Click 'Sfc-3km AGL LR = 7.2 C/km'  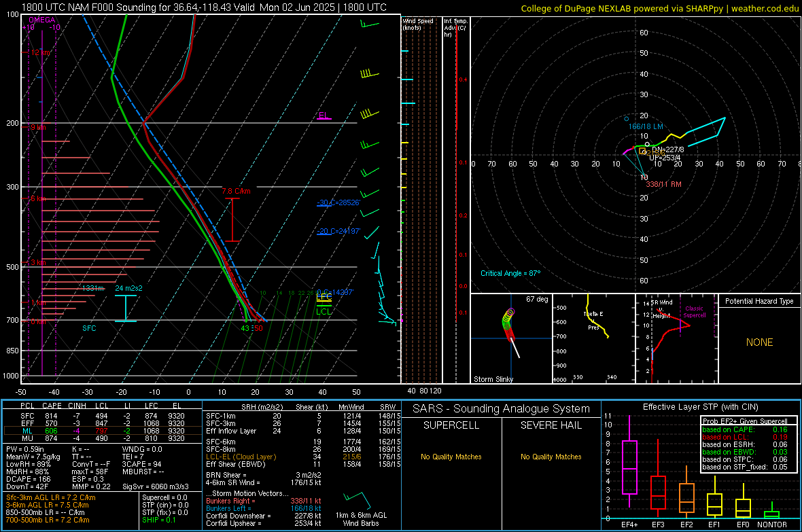(x=51, y=497)
